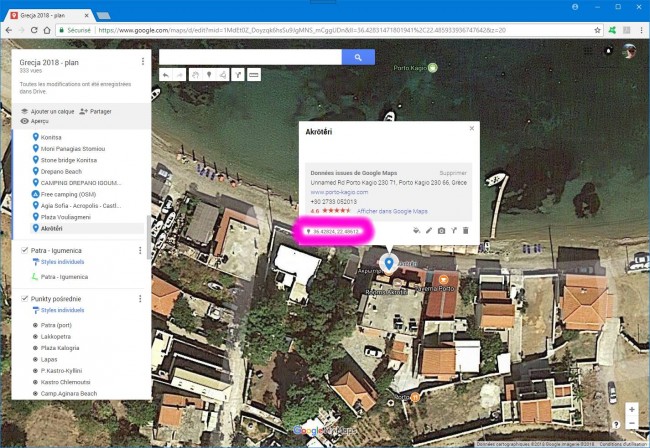650x448 pixels.
Task: Select Drepano Beach in the layer list
Action: [62, 171]
